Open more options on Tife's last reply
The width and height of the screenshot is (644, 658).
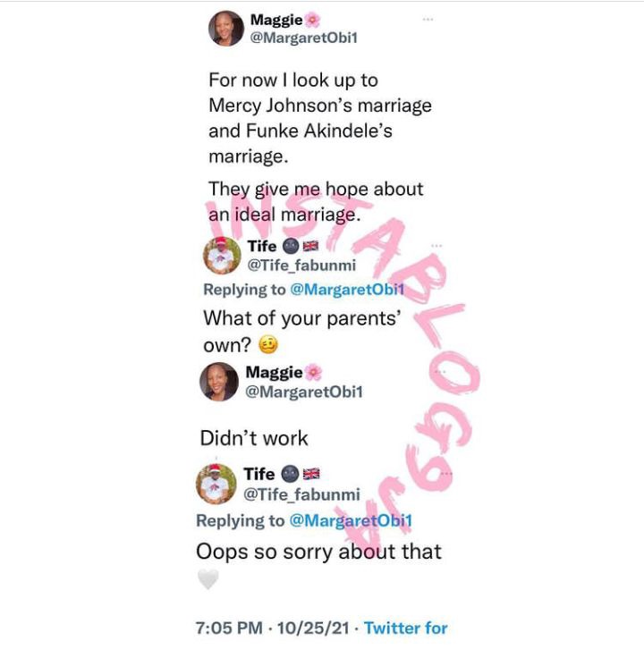point(446,474)
